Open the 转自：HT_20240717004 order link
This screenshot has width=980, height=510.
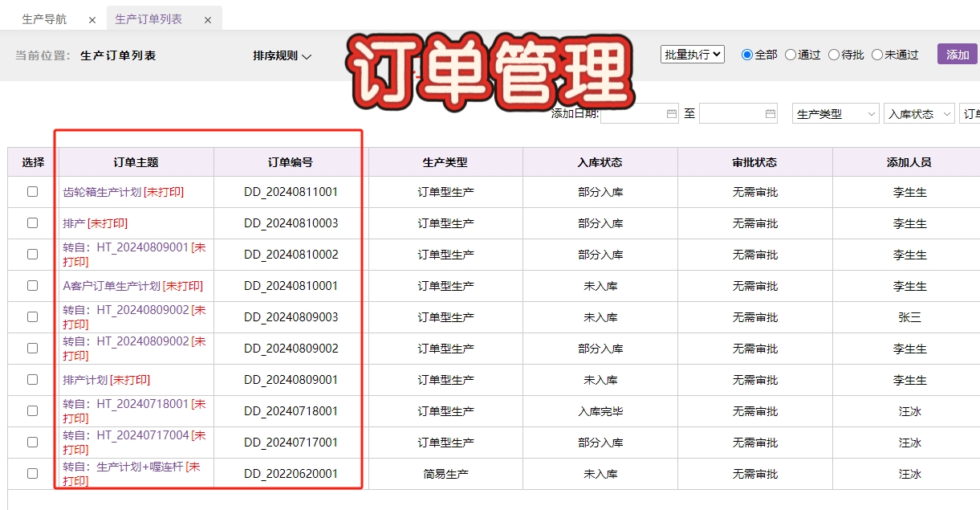coord(125,435)
